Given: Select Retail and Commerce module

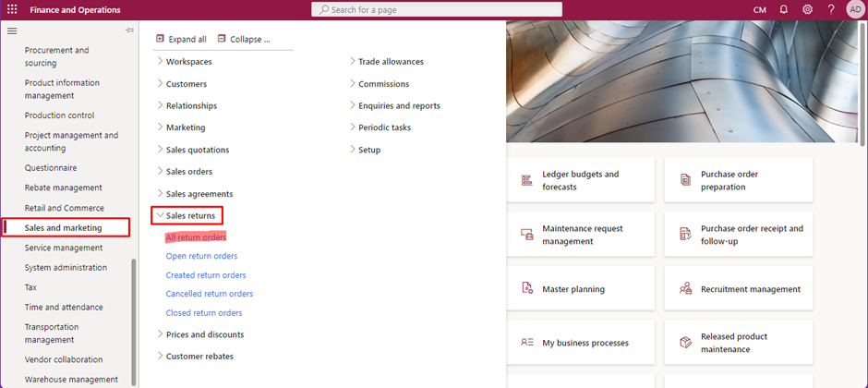Looking at the screenshot, I should [x=66, y=208].
